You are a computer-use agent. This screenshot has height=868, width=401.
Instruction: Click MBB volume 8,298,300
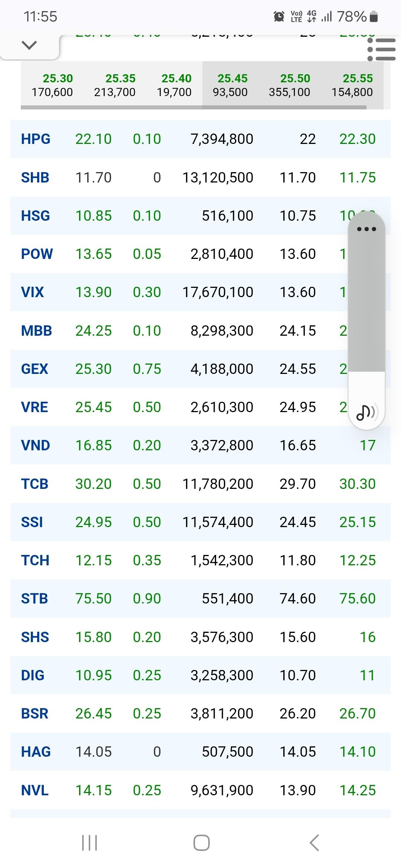tap(222, 331)
